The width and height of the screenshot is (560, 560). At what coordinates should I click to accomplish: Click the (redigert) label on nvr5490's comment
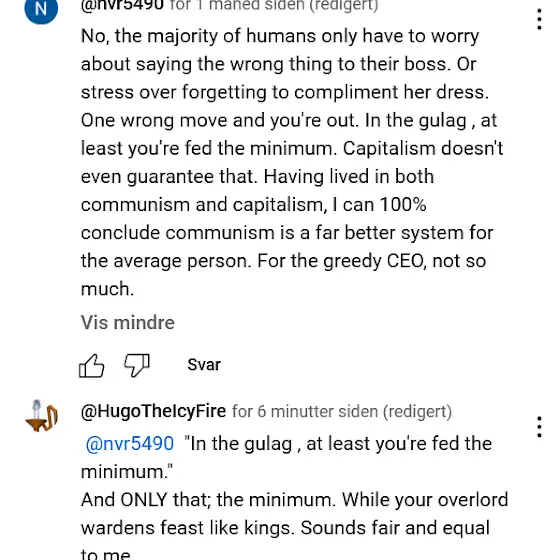point(344,5)
